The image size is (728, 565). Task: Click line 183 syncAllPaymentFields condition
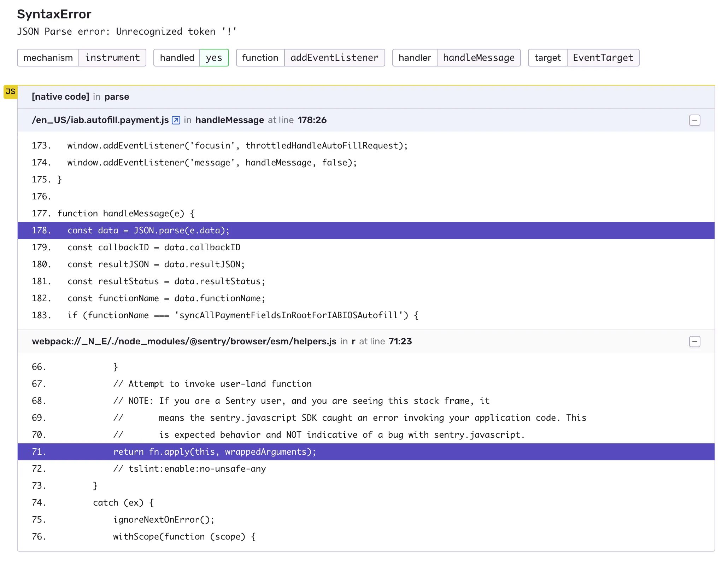(x=243, y=315)
